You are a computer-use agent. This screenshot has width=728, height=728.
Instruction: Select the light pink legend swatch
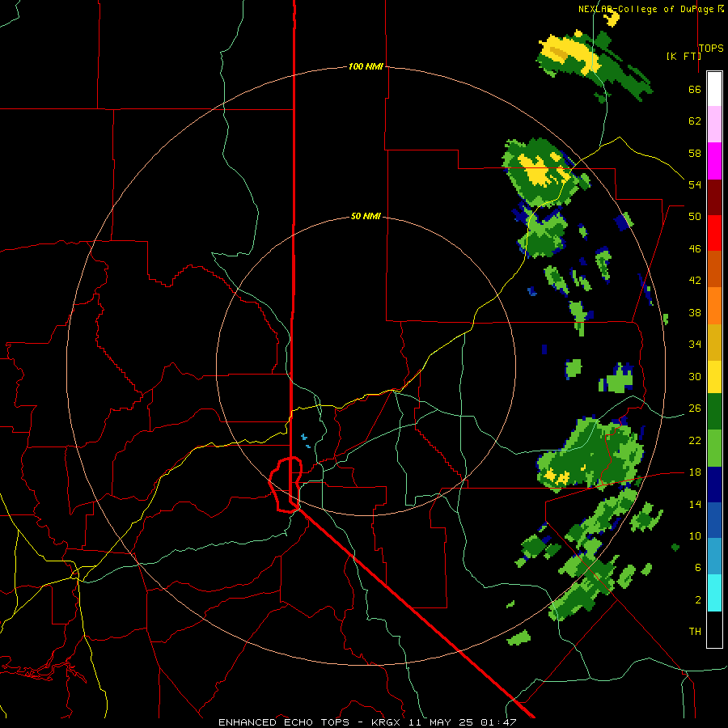click(x=714, y=125)
